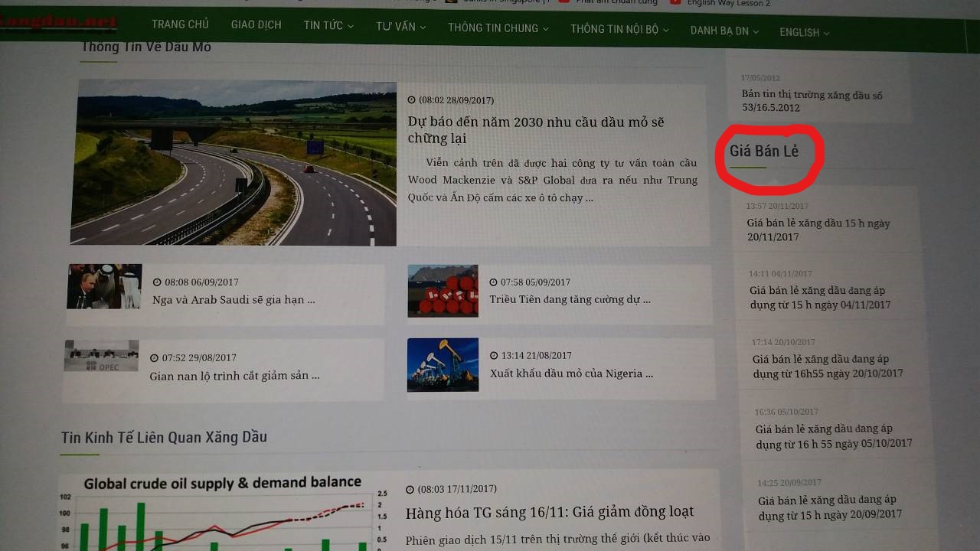
Task: Expand the TƯ VẤN dropdown menu
Action: [400, 27]
